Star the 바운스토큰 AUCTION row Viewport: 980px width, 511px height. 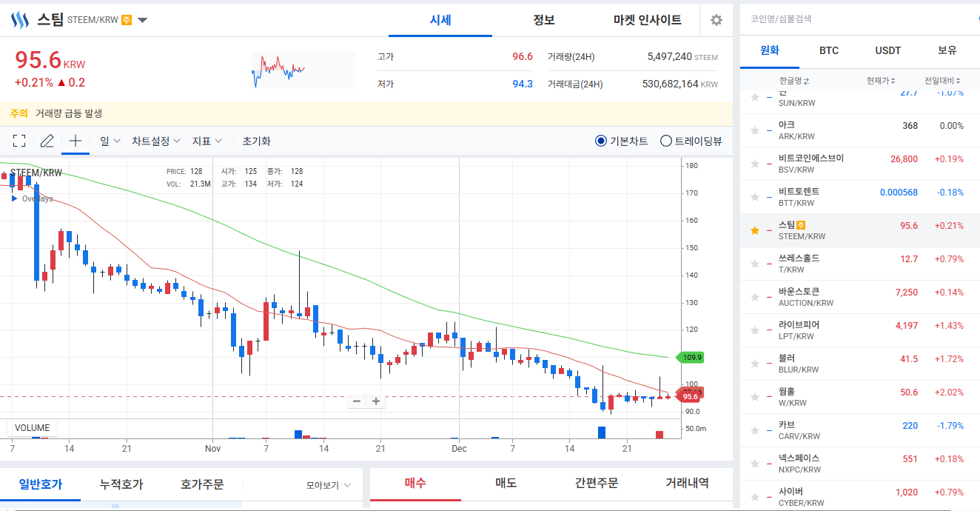tap(755, 297)
